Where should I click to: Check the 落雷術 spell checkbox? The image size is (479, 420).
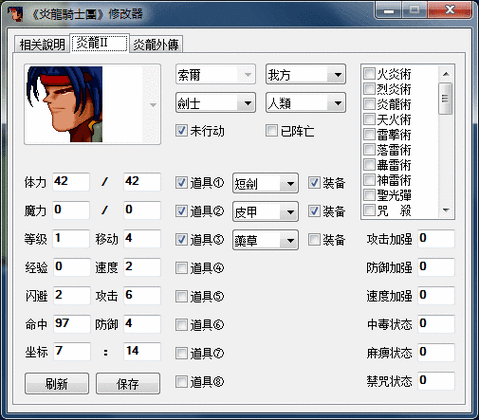click(x=369, y=149)
